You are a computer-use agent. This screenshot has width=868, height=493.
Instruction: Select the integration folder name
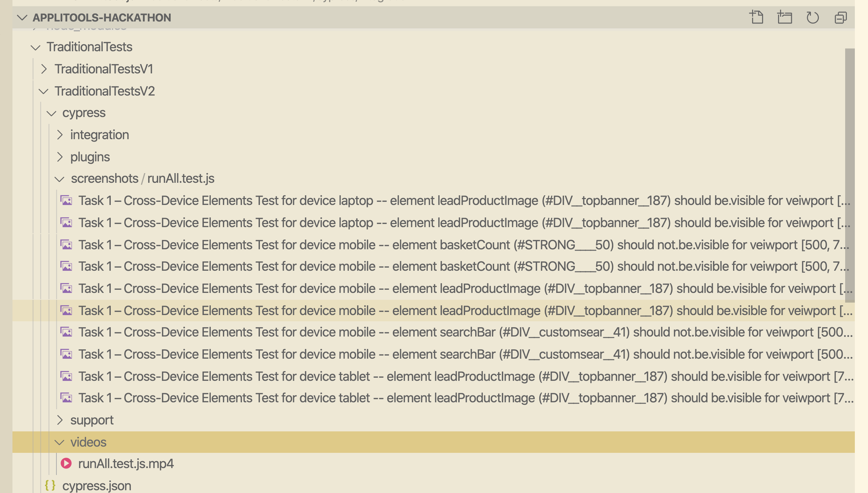click(x=100, y=135)
